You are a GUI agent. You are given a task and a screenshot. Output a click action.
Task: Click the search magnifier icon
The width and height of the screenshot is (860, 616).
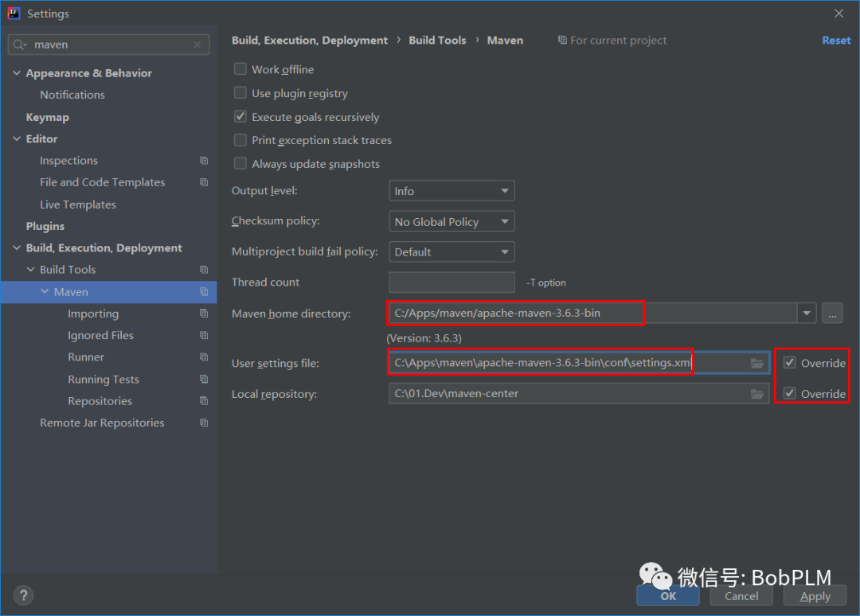(x=20, y=45)
